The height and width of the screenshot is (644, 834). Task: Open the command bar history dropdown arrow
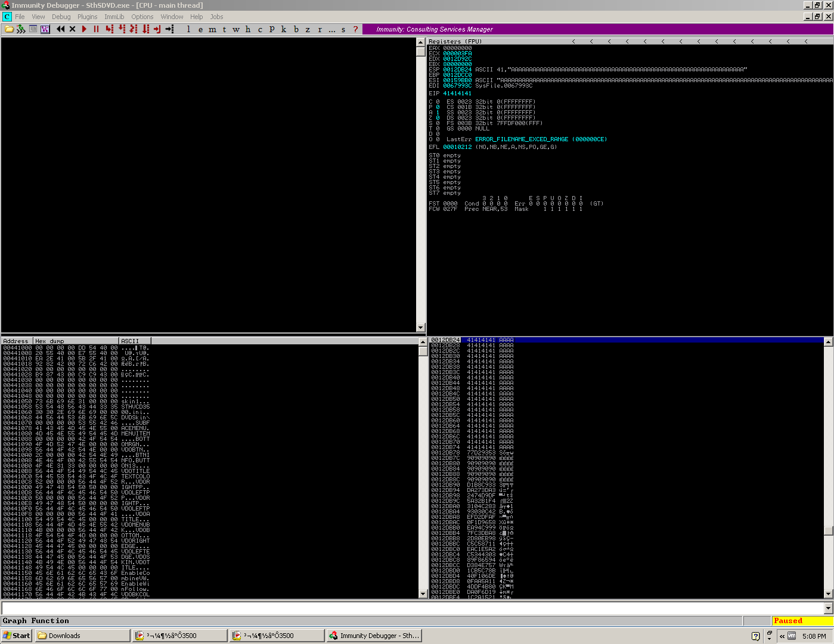(x=828, y=608)
